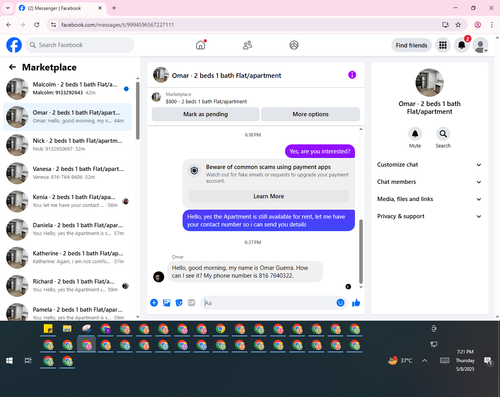
Task: Open Chrome three-dot menu
Action: tap(492, 25)
